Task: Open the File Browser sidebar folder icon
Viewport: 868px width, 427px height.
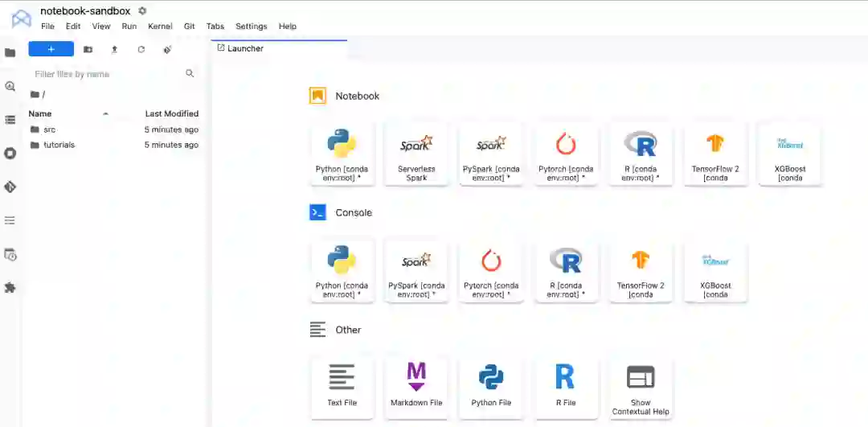Action: pyautogui.click(x=10, y=52)
